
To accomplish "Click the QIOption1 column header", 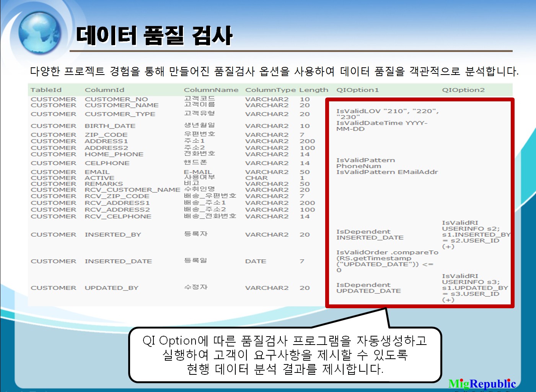I will [357, 90].
